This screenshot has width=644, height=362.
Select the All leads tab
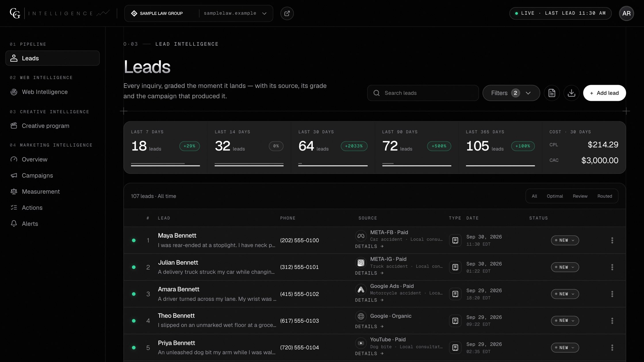[534, 196]
